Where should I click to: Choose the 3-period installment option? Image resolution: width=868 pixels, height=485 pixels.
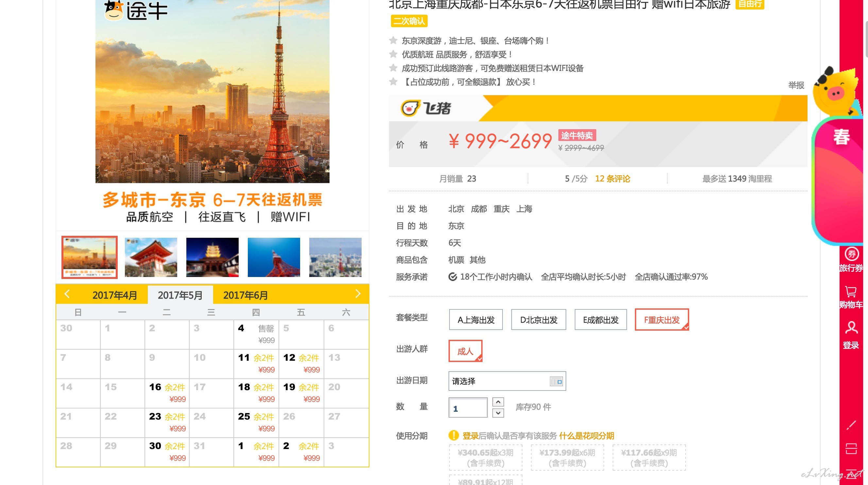(485, 457)
